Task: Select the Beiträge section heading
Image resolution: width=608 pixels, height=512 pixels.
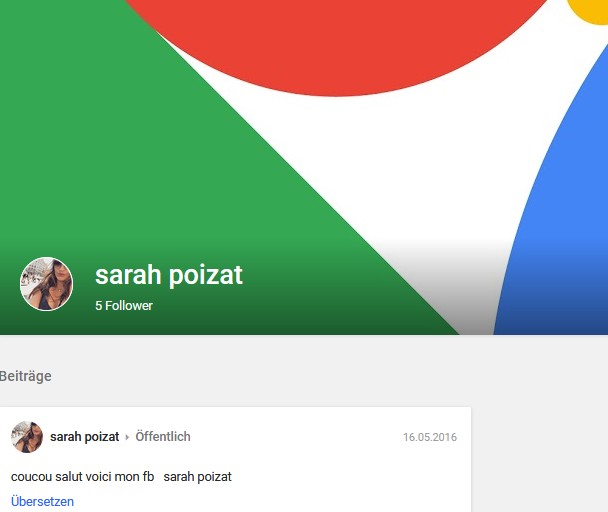Action: point(26,376)
